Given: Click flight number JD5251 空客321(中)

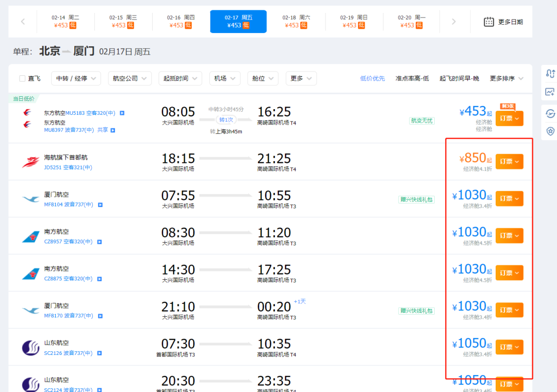Looking at the screenshot, I should [x=68, y=167].
